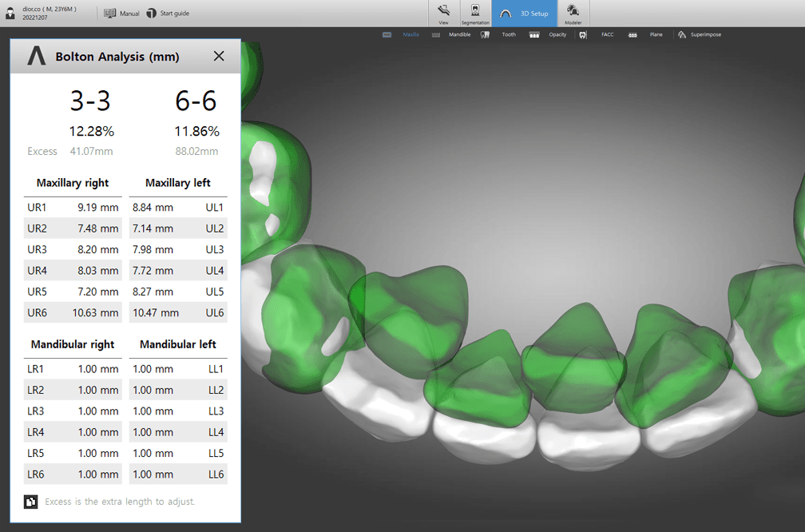Open the Manual
Viewport: 805px width, 532px height.
[x=121, y=14]
